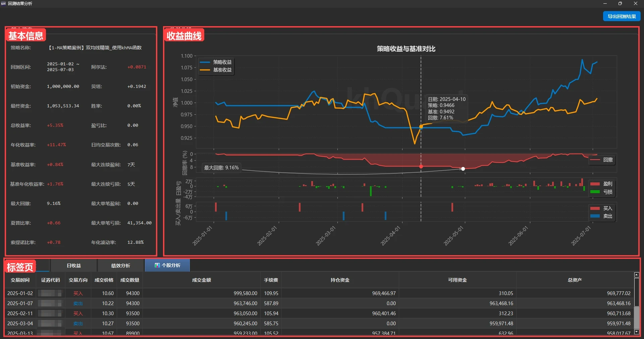Image resolution: width=644 pixels, height=339 pixels.
Task: Click the 基准收益 legend entry
Action: pyautogui.click(x=216, y=70)
